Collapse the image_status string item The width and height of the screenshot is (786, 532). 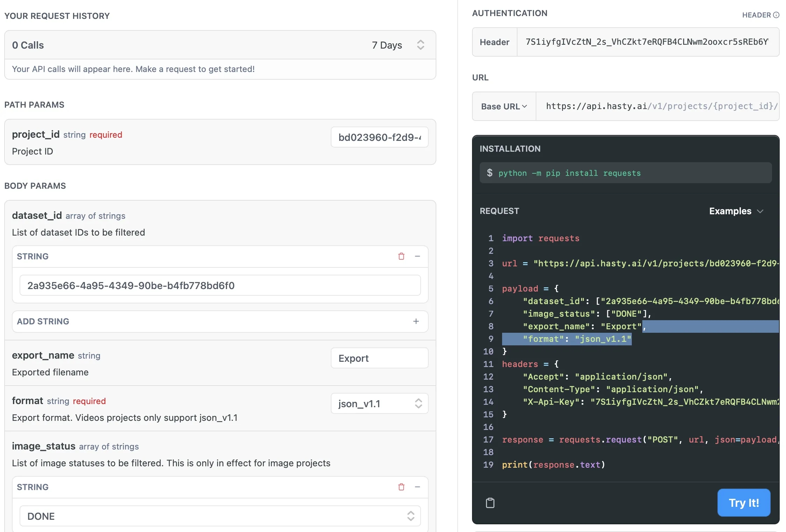click(x=417, y=487)
